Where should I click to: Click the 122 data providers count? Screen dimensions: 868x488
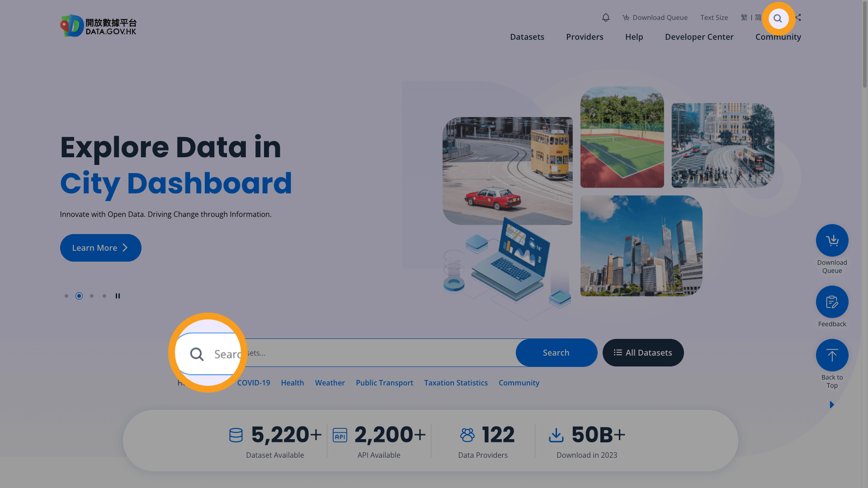pyautogui.click(x=498, y=435)
